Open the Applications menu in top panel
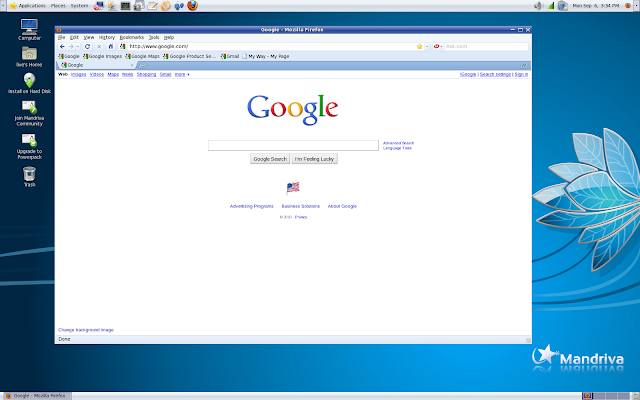 tap(27, 6)
